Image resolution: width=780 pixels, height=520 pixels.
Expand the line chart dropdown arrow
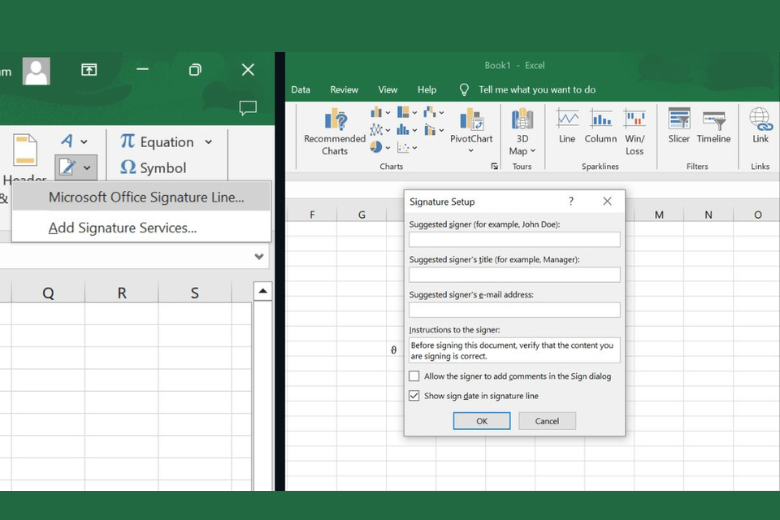(x=388, y=130)
